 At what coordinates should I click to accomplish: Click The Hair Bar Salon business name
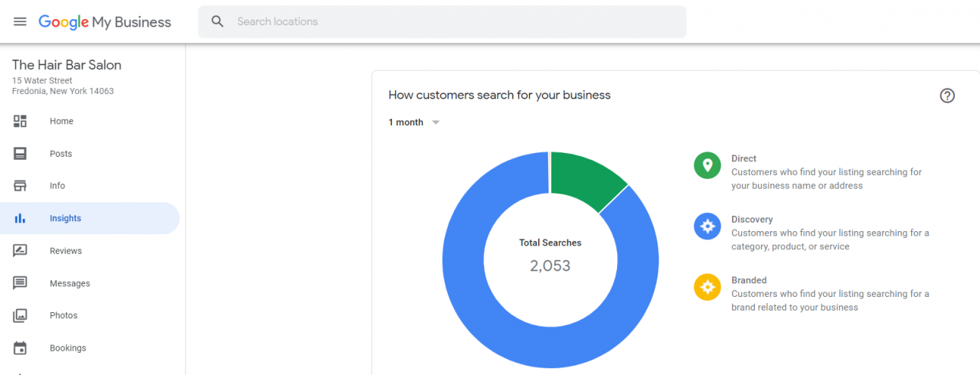pos(67,65)
